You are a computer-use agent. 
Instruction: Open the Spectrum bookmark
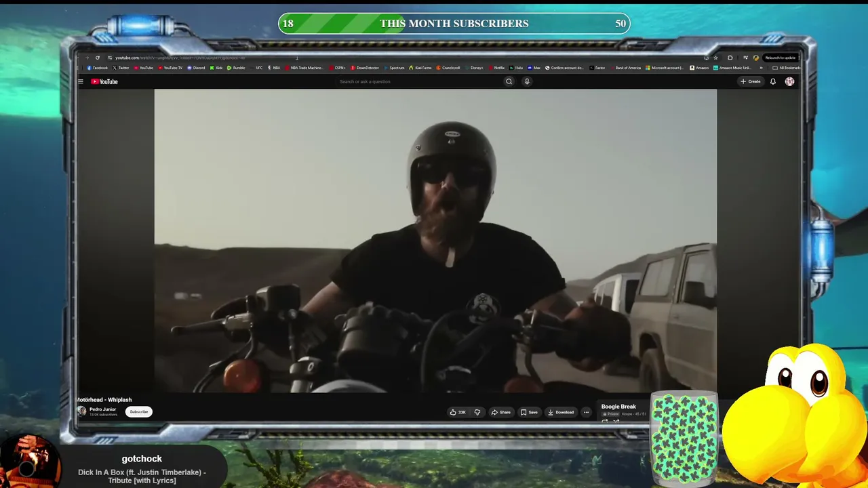click(395, 68)
